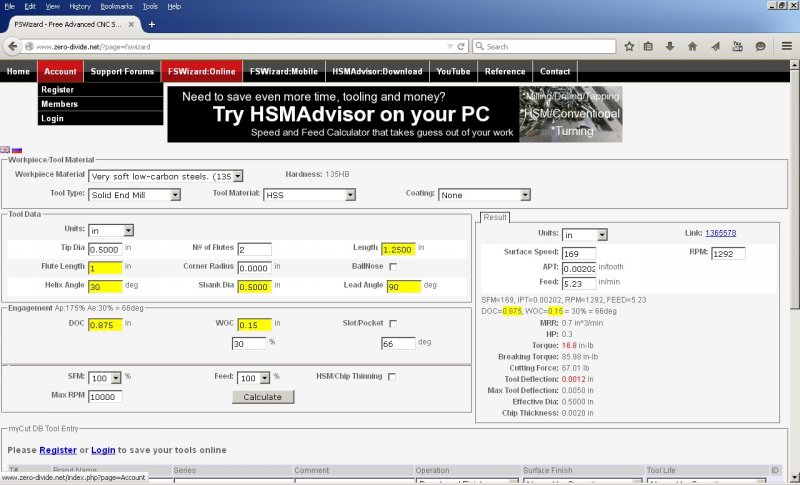Screen dimensions: 800x485
Task: Open the Coating dropdown list
Action: pos(484,195)
